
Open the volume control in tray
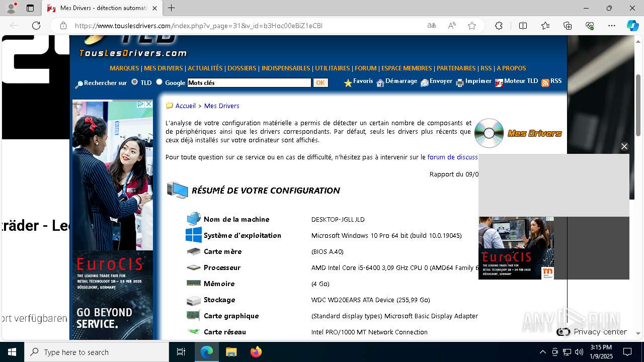[x=579, y=352]
